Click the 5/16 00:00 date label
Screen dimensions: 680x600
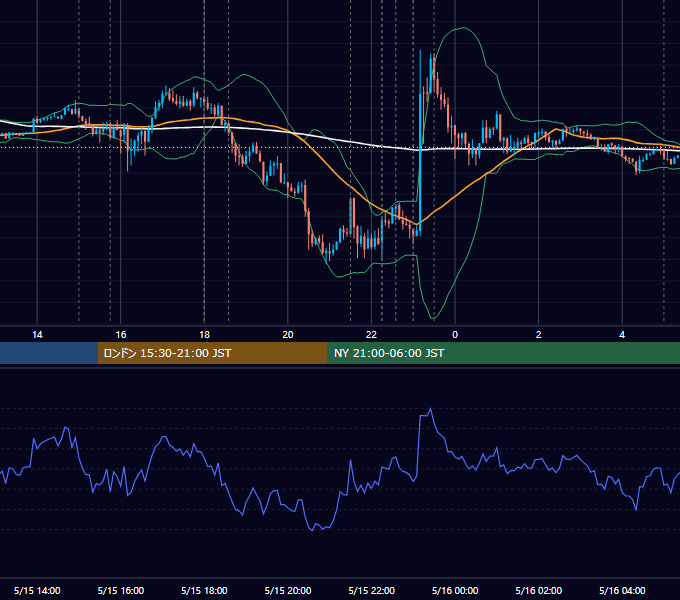455,590
